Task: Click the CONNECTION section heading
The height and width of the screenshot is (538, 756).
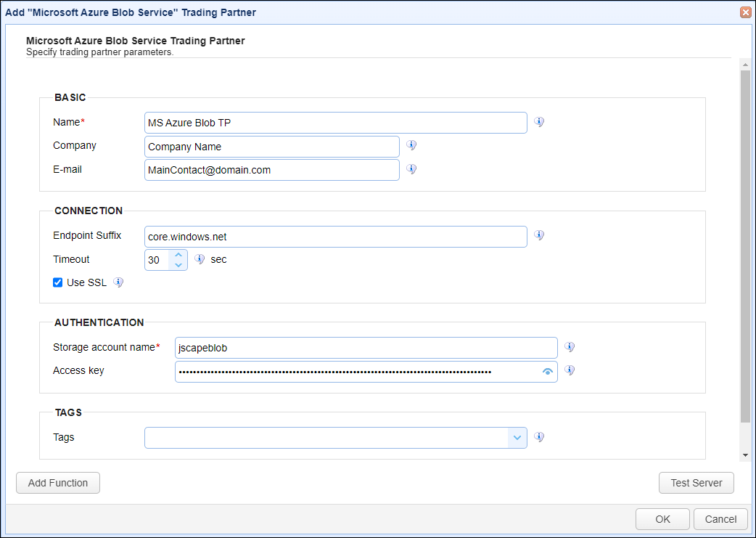Action: pos(89,211)
